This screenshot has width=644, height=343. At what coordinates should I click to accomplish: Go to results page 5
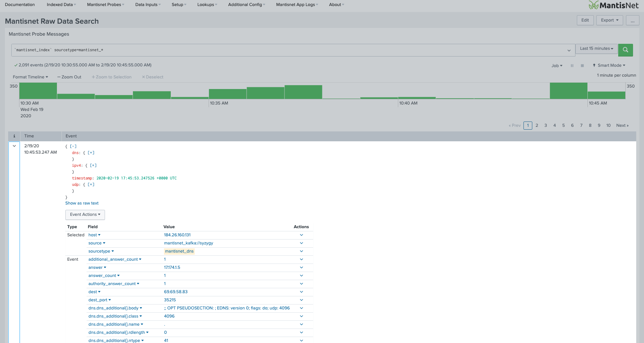tap(563, 125)
